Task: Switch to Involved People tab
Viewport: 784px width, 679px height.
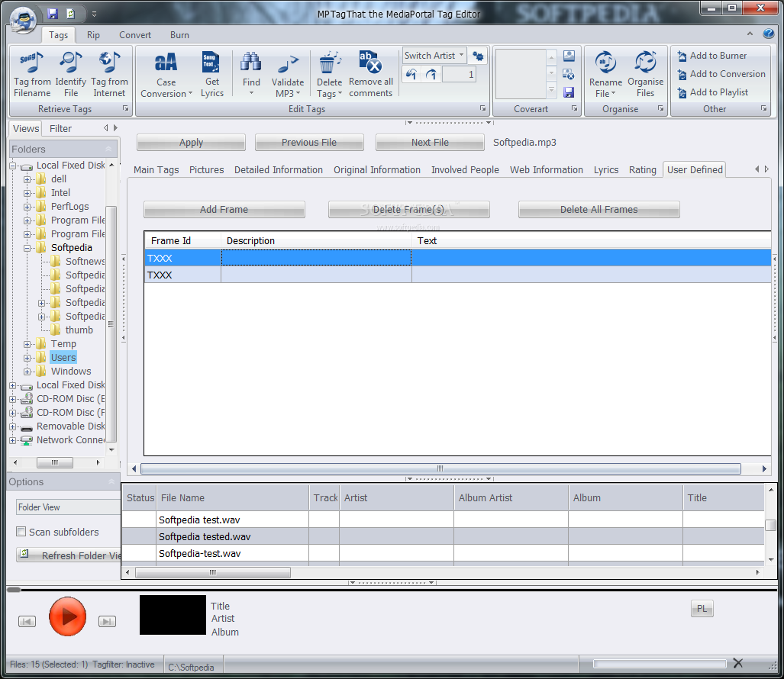Action: tap(465, 170)
